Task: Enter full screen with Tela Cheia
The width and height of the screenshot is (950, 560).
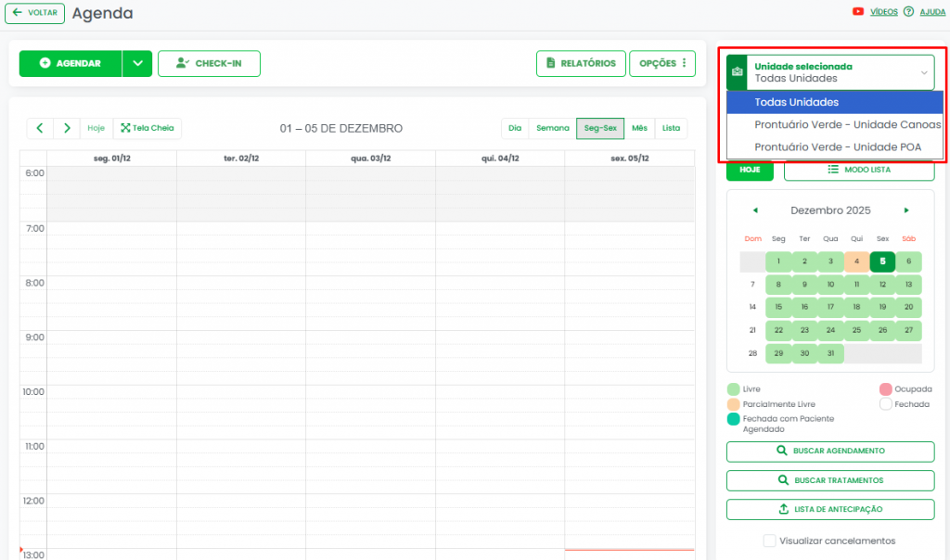Action: [148, 128]
